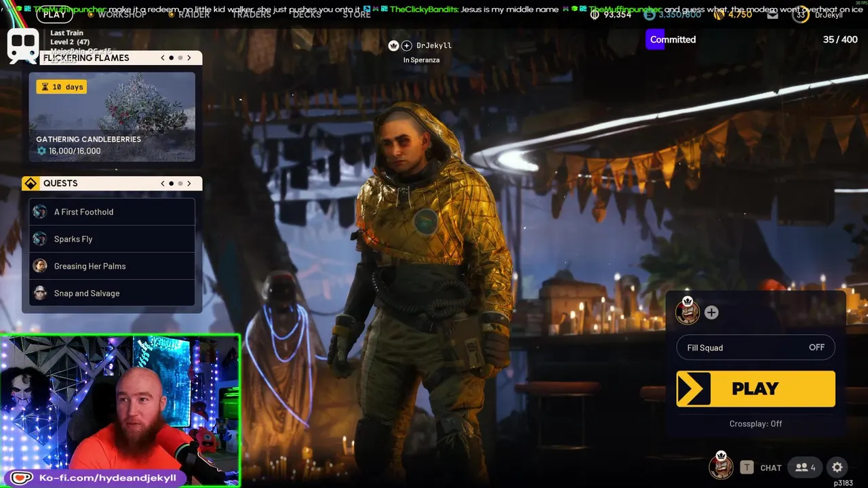Open the Greasing Her Palms quest
868x488 pixels.
112,266
